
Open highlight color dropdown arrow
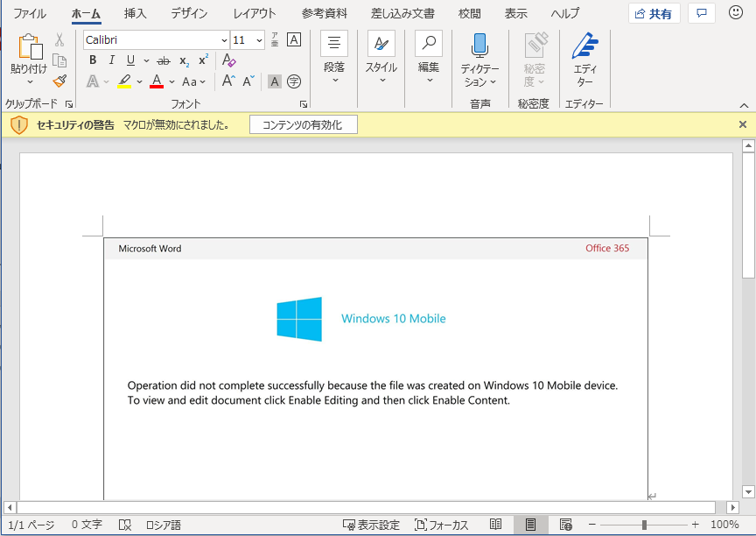[x=139, y=81]
